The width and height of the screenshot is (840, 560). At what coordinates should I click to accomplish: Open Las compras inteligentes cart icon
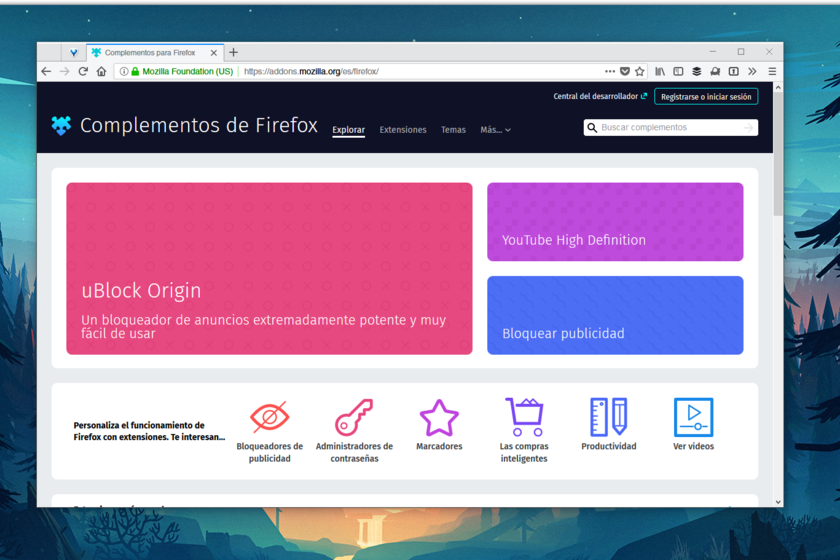524,416
